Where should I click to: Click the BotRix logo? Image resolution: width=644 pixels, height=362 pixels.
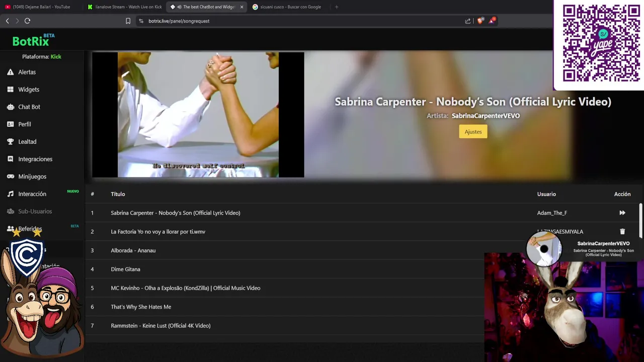[x=33, y=41]
